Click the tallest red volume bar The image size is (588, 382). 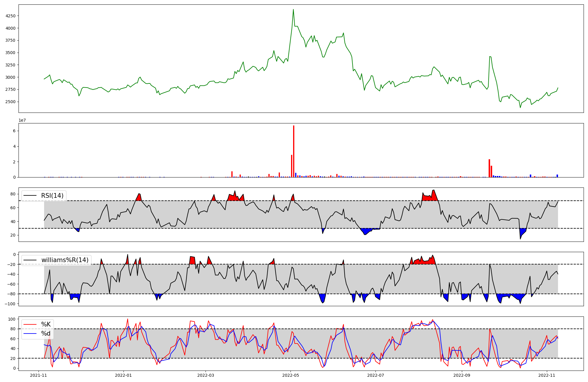tap(293, 151)
